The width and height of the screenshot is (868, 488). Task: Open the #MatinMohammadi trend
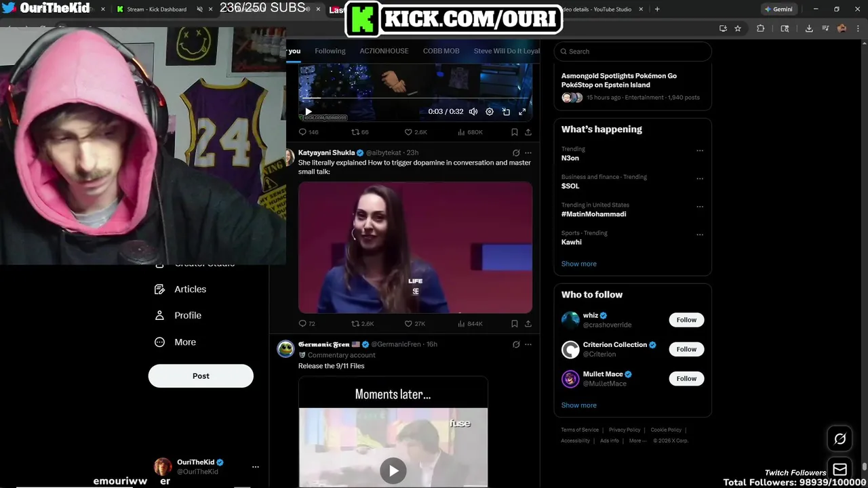593,214
